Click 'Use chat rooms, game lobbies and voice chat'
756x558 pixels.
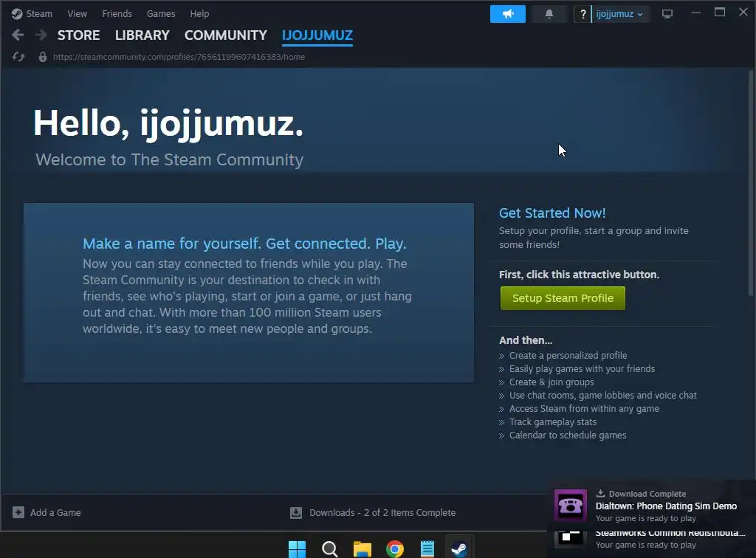(602, 395)
